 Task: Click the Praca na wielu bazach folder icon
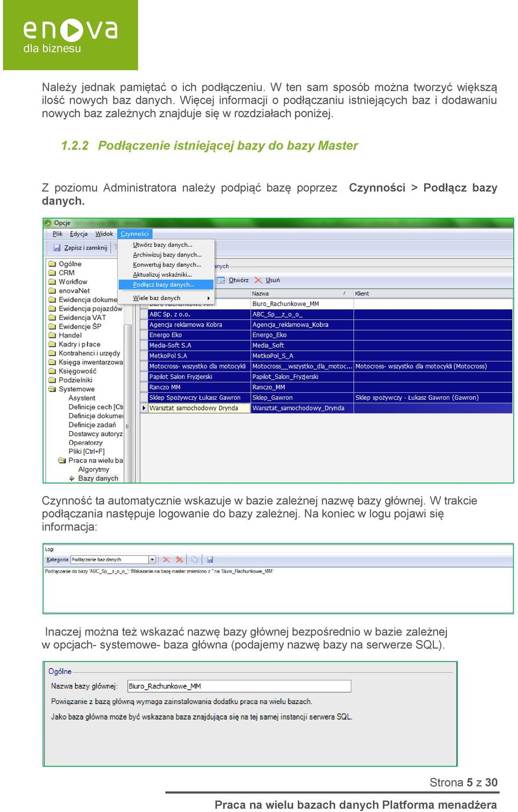tap(62, 460)
